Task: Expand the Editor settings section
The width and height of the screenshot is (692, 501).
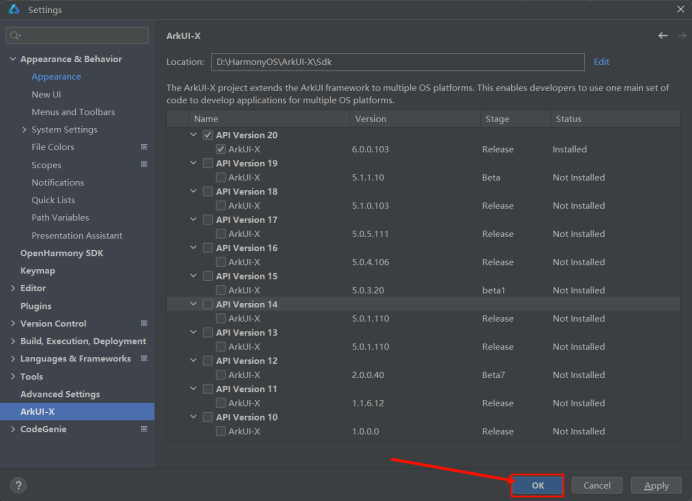Action: (13, 288)
